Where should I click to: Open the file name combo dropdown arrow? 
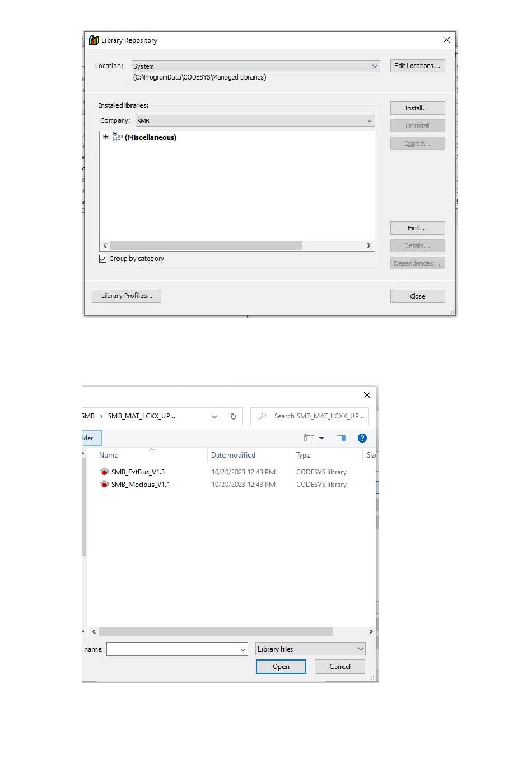click(x=243, y=649)
